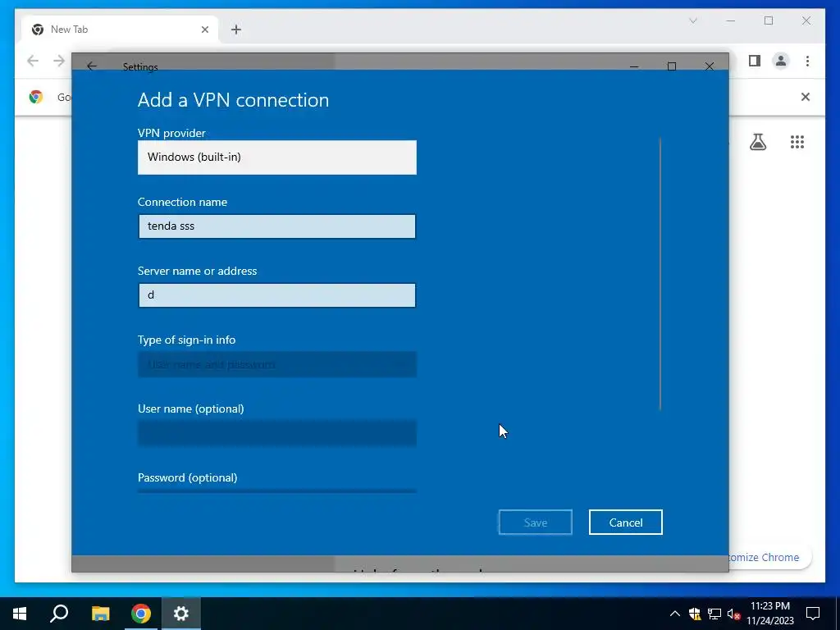Open the notification center icon
The image size is (840, 630).
click(813, 614)
